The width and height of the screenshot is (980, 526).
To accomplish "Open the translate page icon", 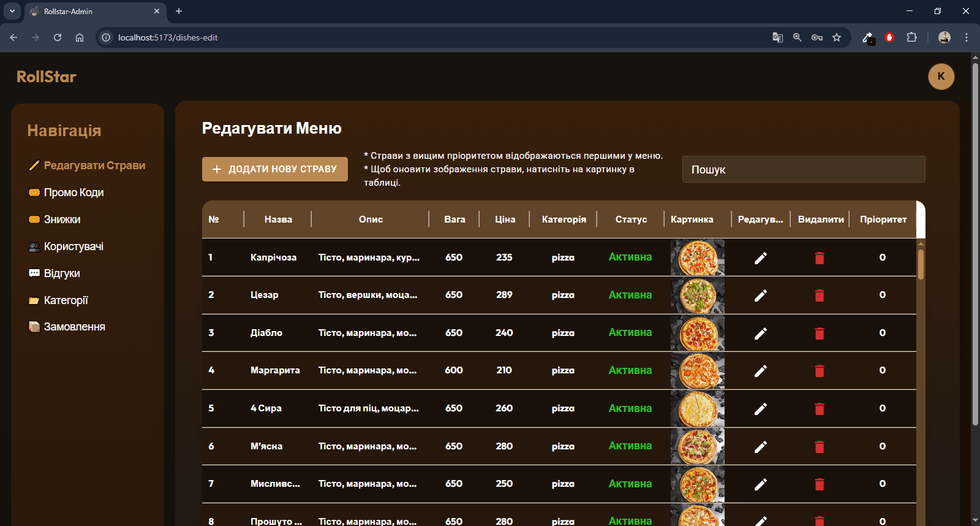I will (x=778, y=37).
